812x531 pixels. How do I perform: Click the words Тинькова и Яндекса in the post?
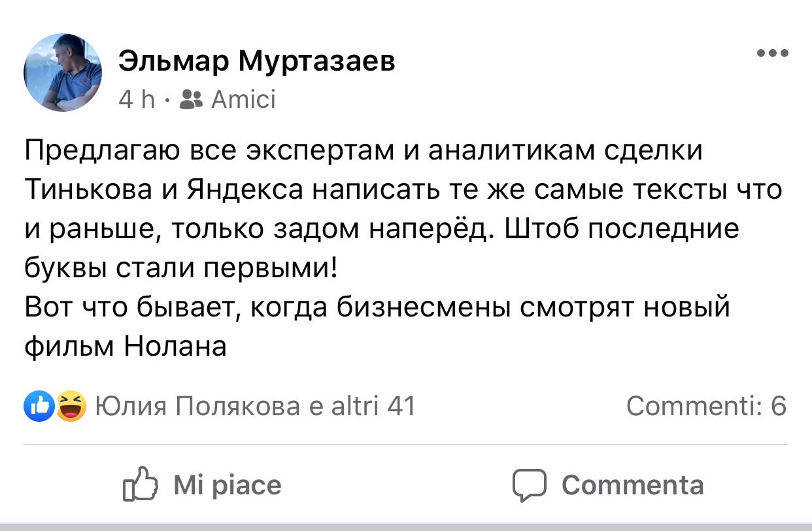tap(165, 190)
